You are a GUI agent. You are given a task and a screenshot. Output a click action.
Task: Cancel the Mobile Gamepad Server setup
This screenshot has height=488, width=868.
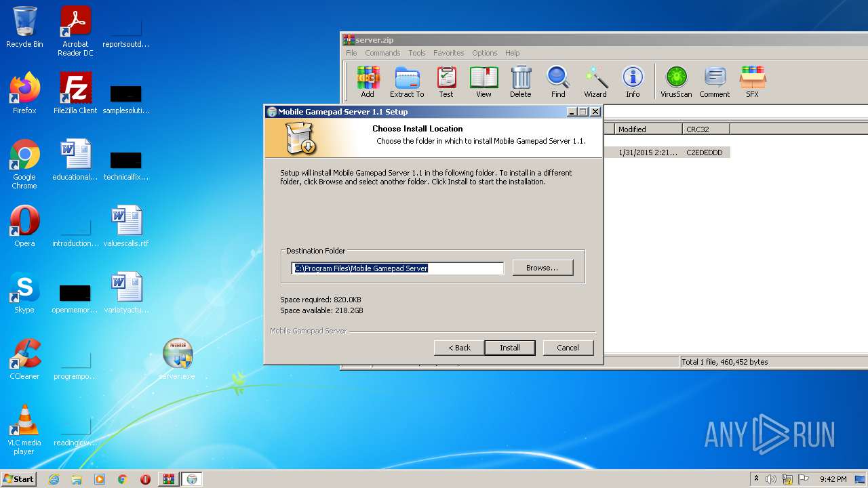[568, 348]
